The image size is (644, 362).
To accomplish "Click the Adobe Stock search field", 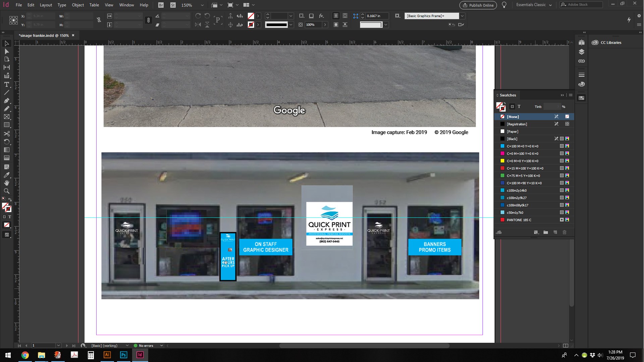I will (x=581, y=5).
